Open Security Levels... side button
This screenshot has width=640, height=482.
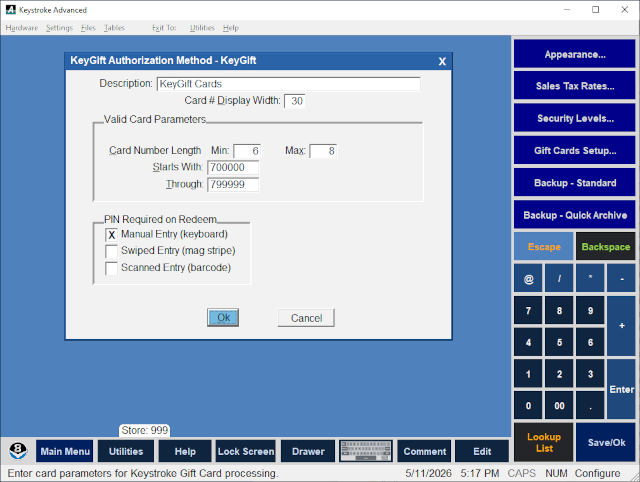pyautogui.click(x=574, y=118)
